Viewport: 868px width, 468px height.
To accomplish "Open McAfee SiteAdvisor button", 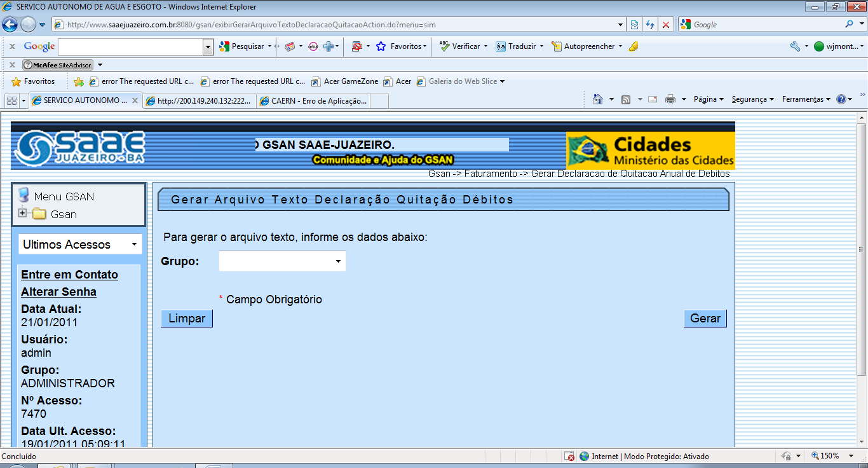I will pyautogui.click(x=58, y=65).
